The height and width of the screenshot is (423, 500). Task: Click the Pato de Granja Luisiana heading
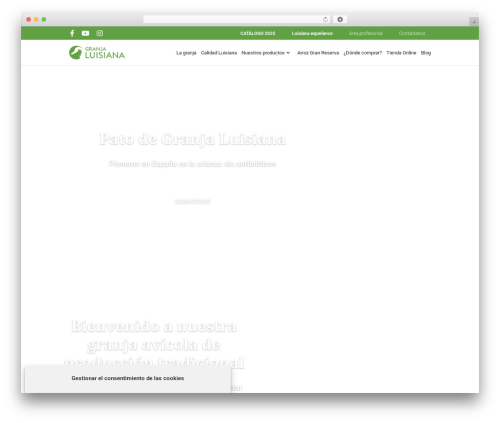coord(193,139)
